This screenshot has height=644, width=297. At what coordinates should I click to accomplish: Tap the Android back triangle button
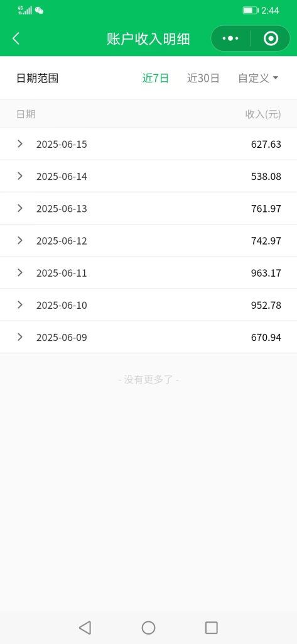click(x=85, y=628)
